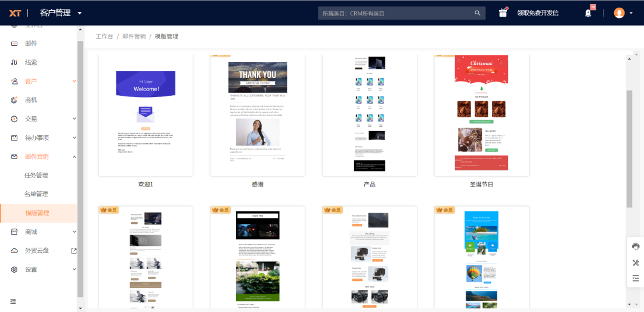The height and width of the screenshot is (312, 644).
Task: Select 模版管理 submenu item
Action: click(39, 213)
